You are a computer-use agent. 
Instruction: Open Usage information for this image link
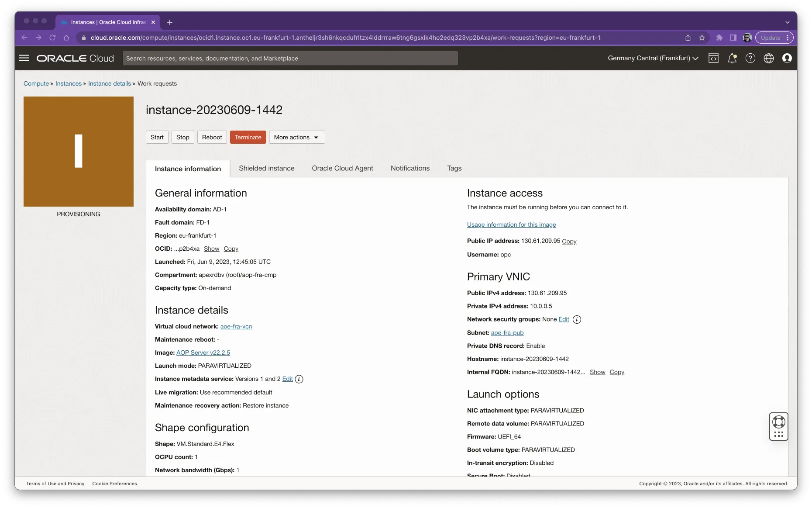point(511,225)
